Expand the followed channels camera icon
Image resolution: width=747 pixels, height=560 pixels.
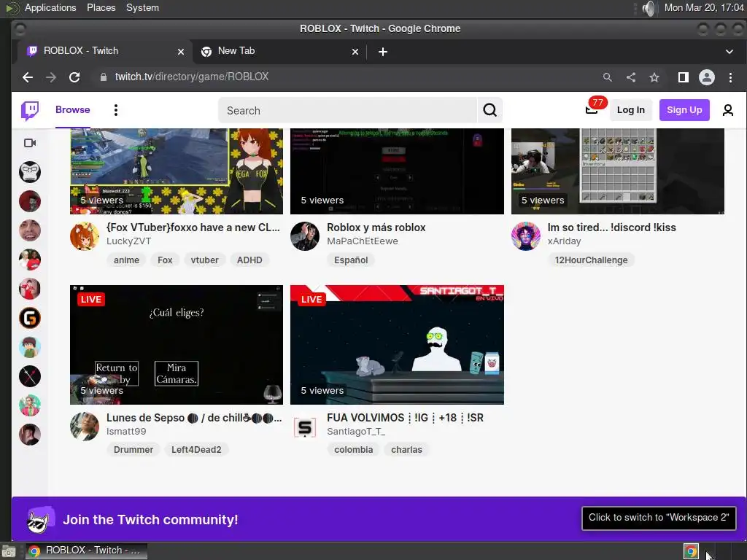(29, 143)
